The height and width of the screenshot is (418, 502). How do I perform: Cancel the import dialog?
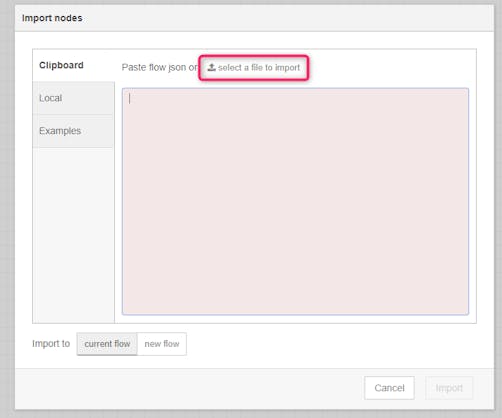(x=389, y=388)
